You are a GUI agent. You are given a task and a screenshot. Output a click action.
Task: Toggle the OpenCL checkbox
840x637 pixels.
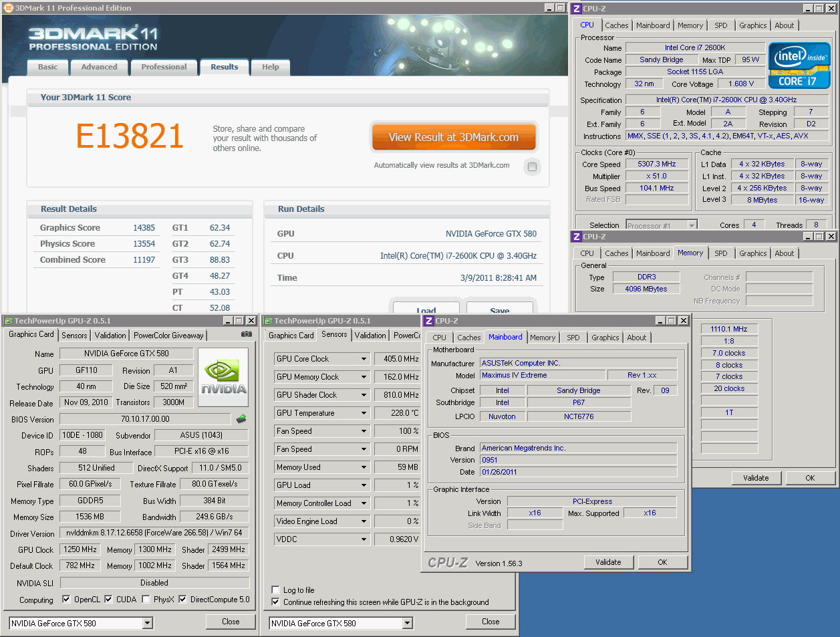click(x=66, y=599)
